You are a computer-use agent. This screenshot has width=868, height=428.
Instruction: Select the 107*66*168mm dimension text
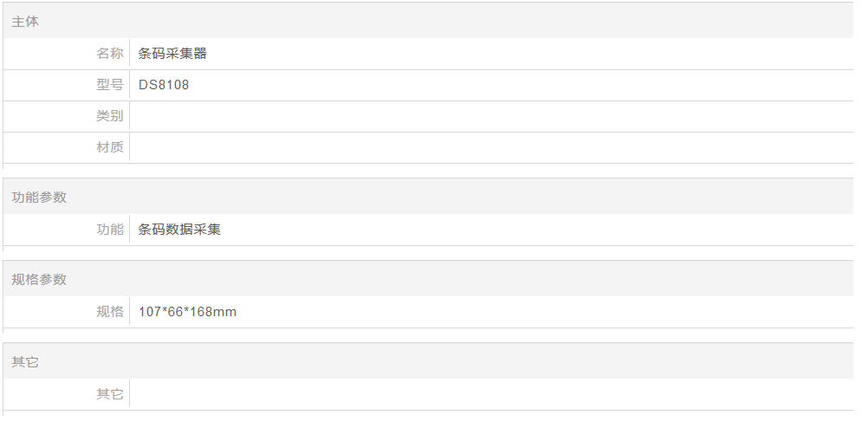click(187, 312)
